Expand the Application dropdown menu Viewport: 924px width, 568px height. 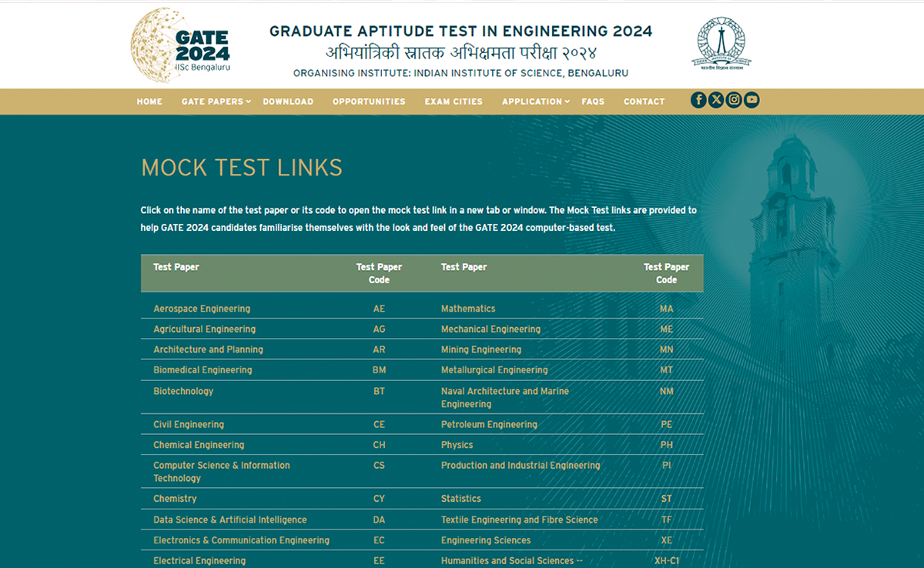[535, 102]
